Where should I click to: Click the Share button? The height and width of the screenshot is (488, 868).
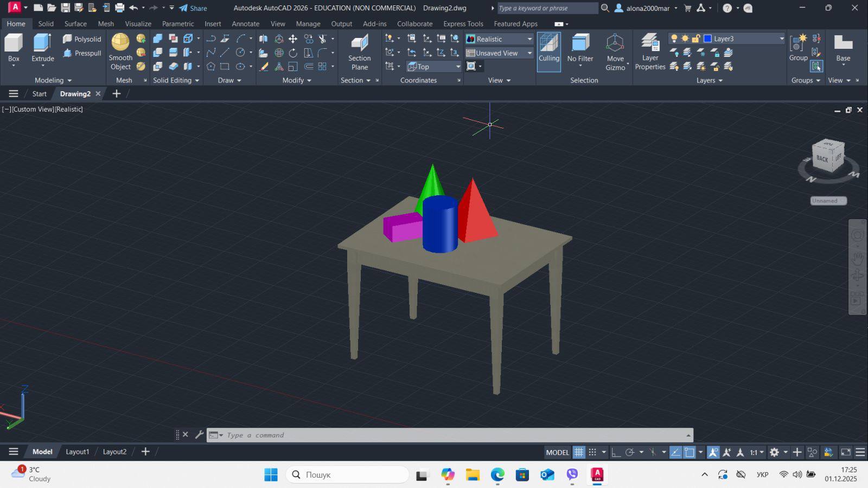tap(193, 8)
